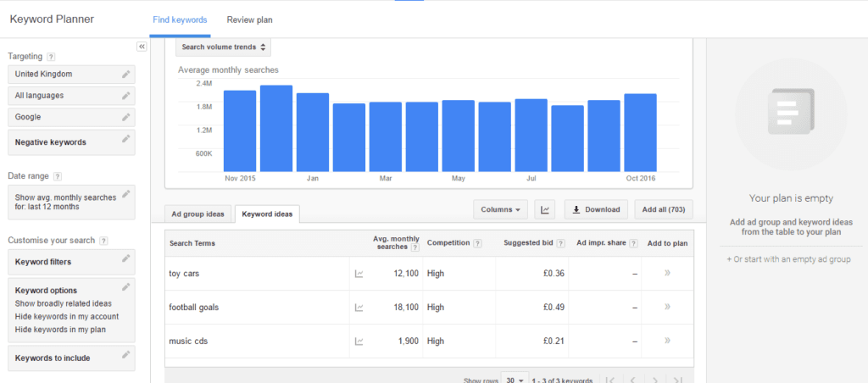Click the Download button
The width and height of the screenshot is (868, 383).
597,209
